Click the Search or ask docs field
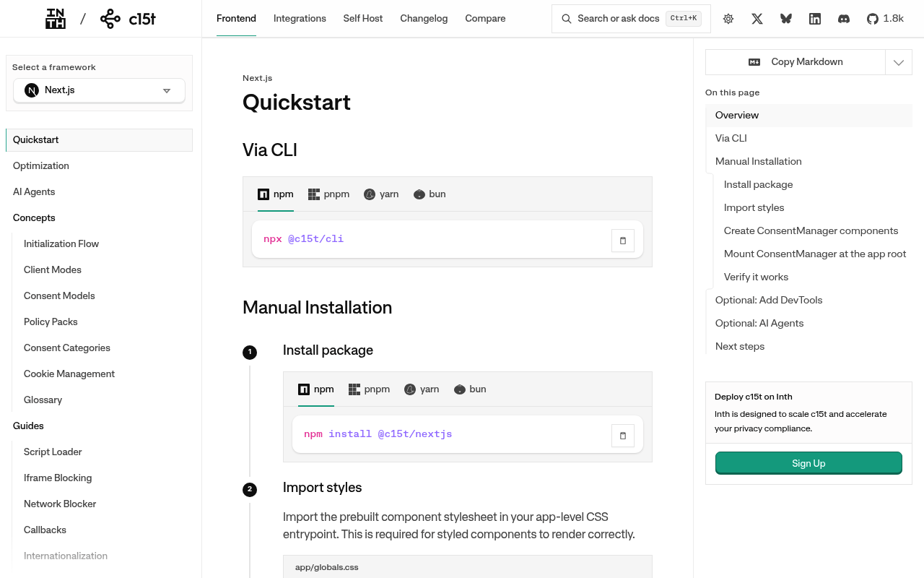This screenshot has width=924, height=578. click(631, 19)
